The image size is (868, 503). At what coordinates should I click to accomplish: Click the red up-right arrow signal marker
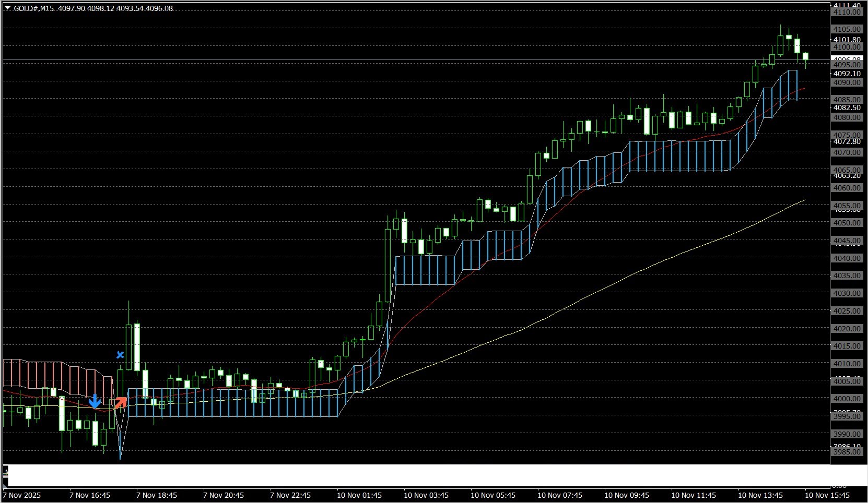121,402
